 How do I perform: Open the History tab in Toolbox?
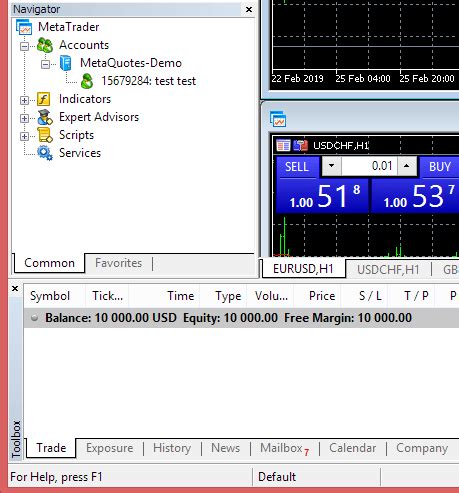[172, 448]
